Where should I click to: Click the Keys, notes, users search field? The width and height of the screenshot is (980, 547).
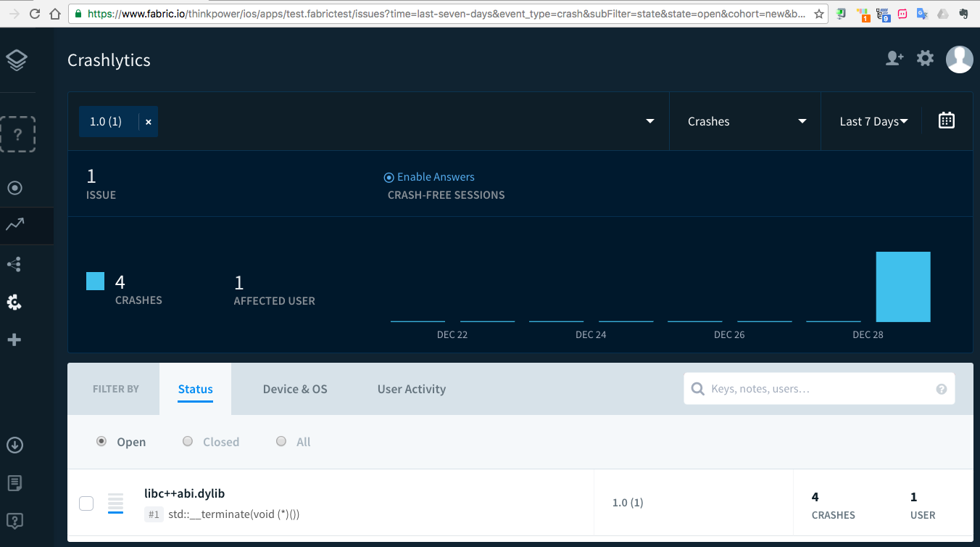[x=819, y=389]
